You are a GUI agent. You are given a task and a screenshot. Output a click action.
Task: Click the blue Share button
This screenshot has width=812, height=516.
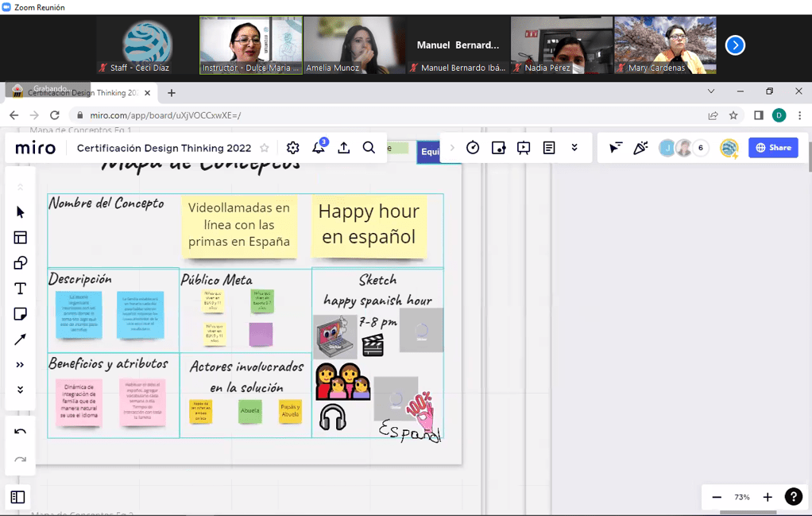pos(773,148)
